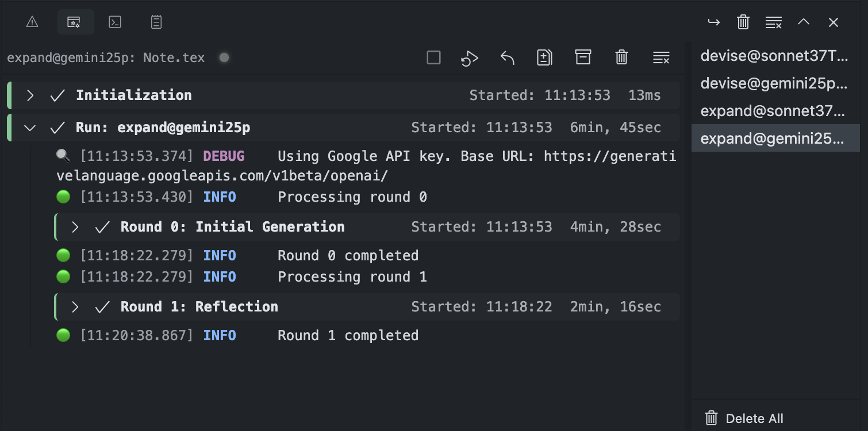This screenshot has height=431, width=868.
Task: Click the clear-all lines icon in top bar
Action: click(774, 22)
